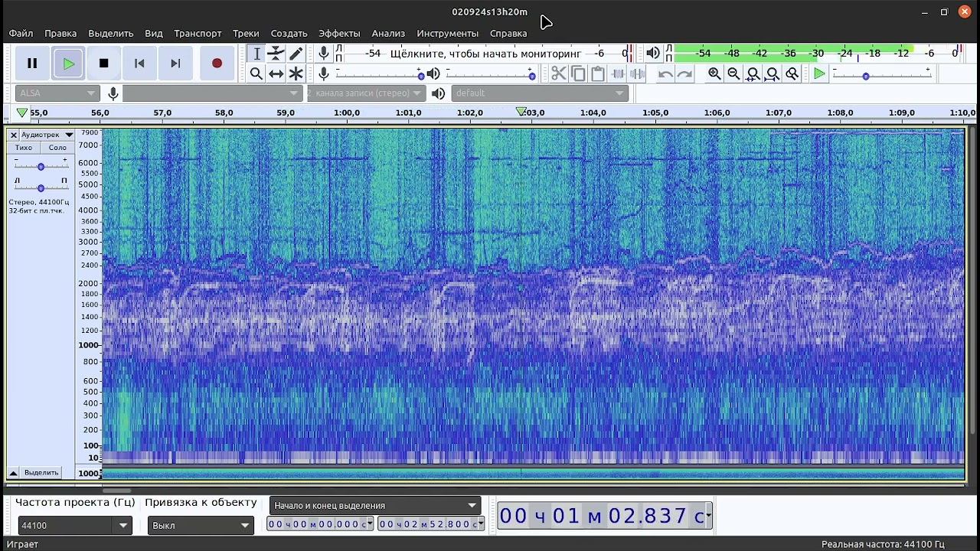Mute the track with Тихо button

coord(24,148)
